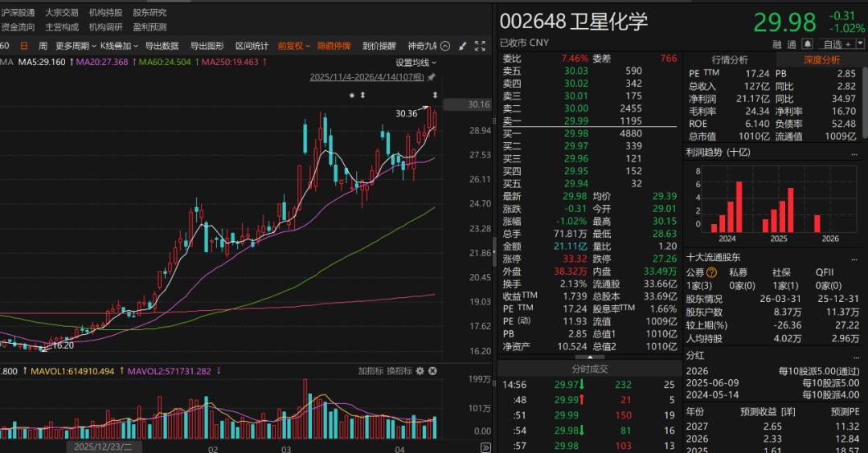This screenshot has height=453, width=868.
Task: Click the price alert bell icon
Action: point(808,43)
